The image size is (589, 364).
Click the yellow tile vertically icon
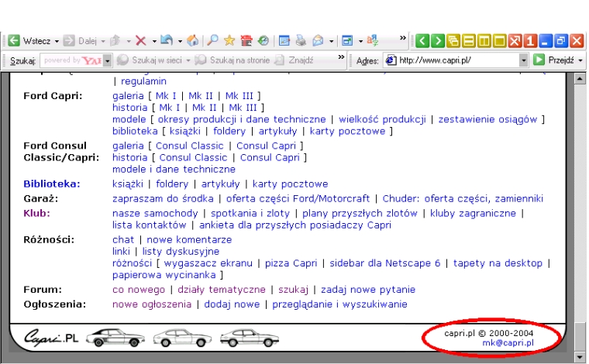click(x=484, y=40)
